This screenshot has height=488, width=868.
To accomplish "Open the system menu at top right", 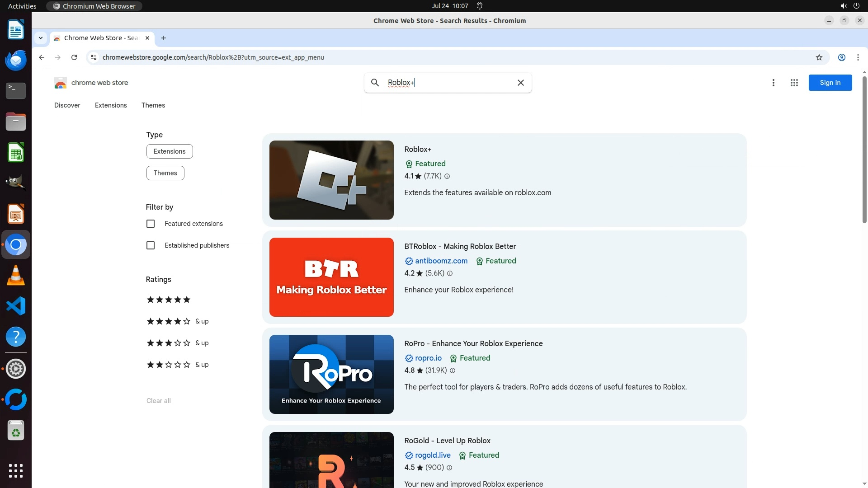I will tap(856, 6).
